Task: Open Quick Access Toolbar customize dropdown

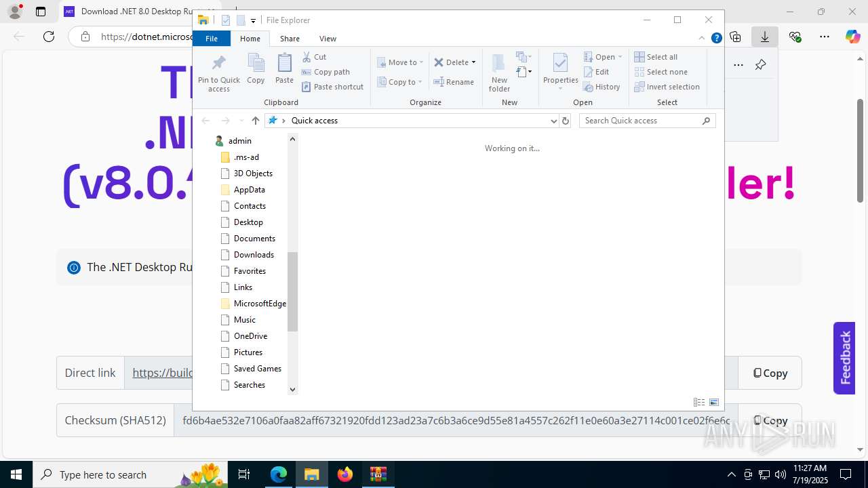Action: pos(253,20)
